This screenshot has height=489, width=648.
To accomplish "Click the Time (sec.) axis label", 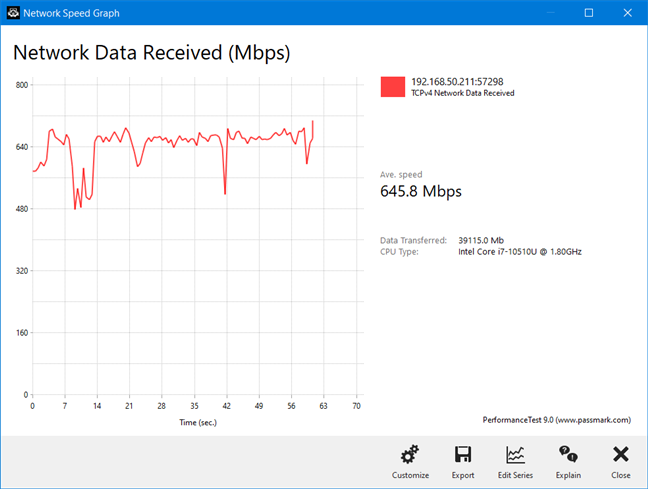I will coord(198,422).
